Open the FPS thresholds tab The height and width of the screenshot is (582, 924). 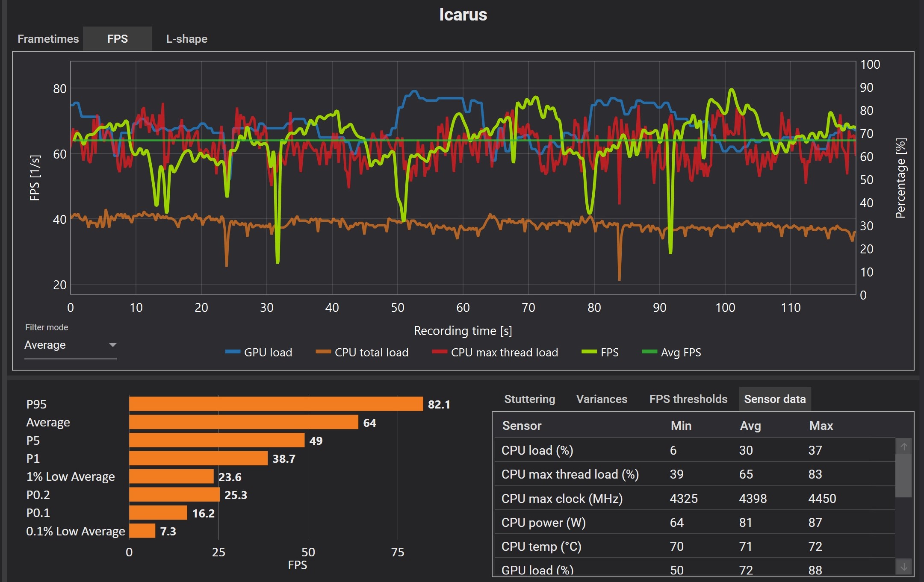pos(688,399)
